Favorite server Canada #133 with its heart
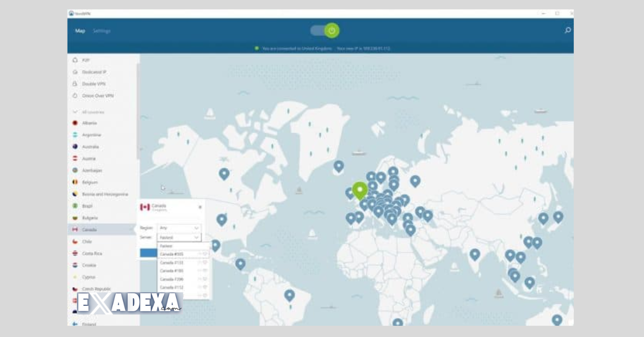Viewport: 644px width, 337px height. coord(206,263)
